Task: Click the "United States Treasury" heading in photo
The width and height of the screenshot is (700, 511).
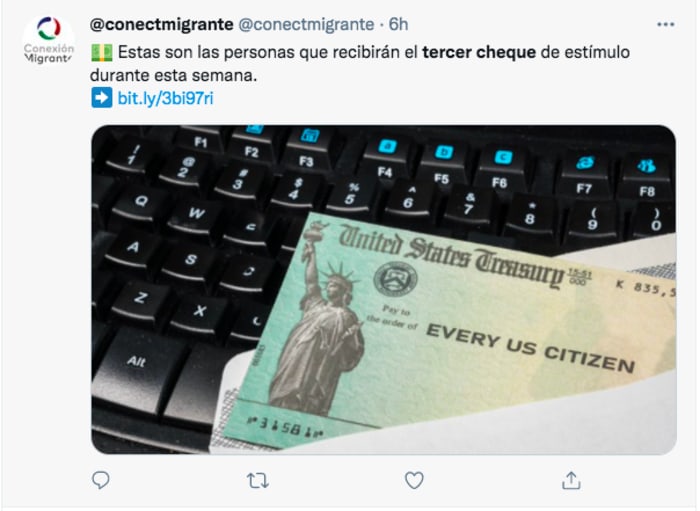Action: [x=451, y=254]
